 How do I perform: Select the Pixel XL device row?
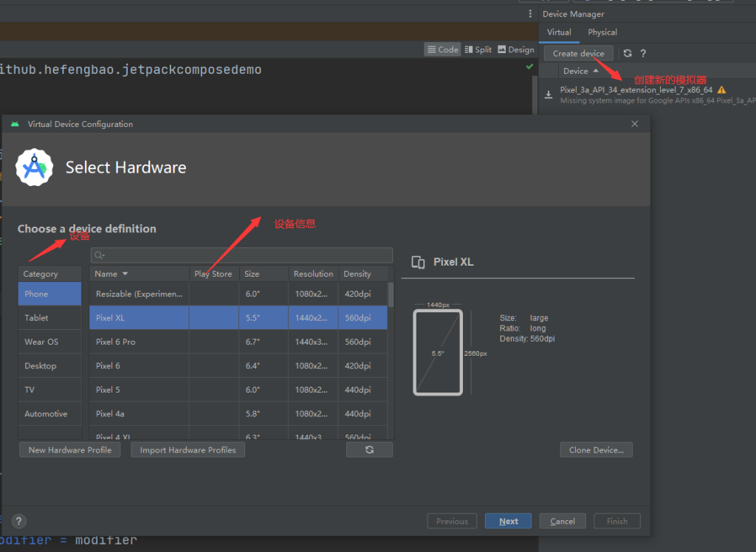238,318
